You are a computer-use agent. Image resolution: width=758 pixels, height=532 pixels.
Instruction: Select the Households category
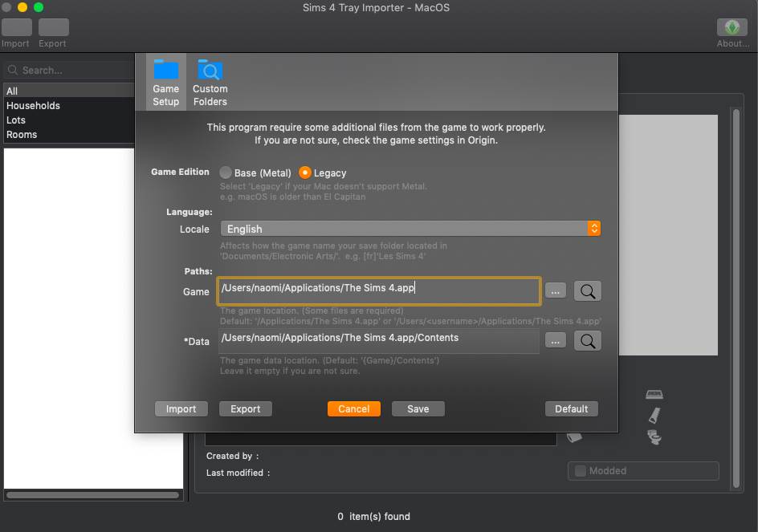tap(69, 105)
